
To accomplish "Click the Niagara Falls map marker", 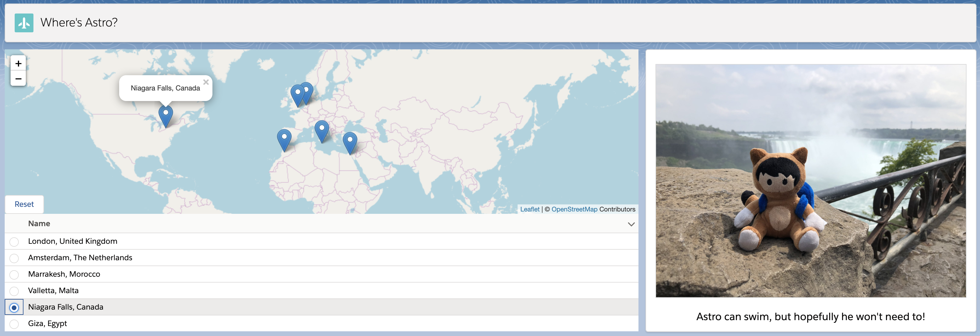I will point(165,115).
